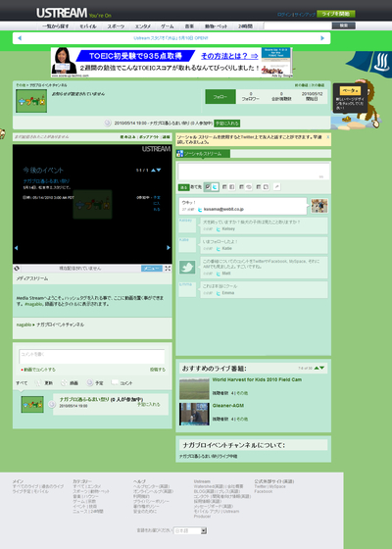This screenshot has height=549, width=392.
Task: Open the link tool in social stream composer
Action: point(276,187)
